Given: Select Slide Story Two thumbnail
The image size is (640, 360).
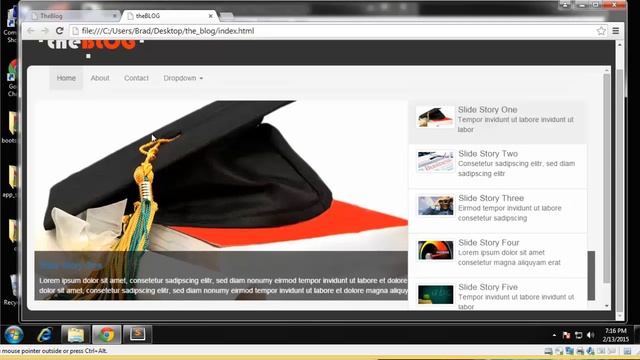Looking at the screenshot, I should click(x=435, y=161).
